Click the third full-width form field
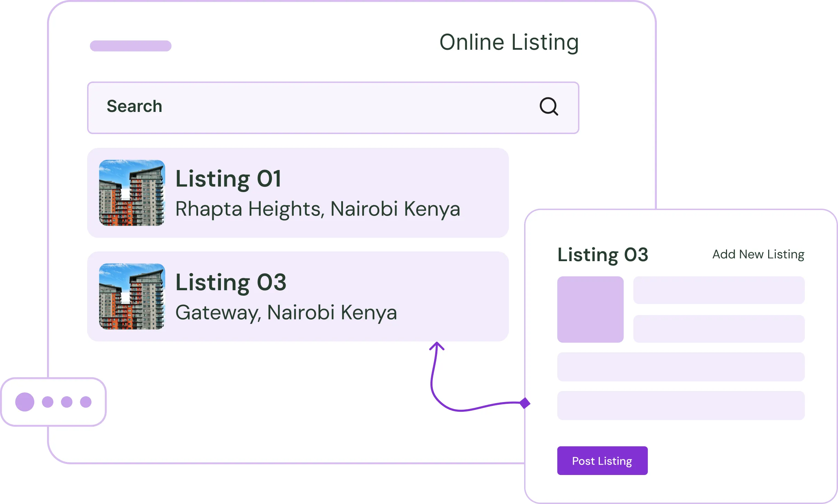This screenshot has width=838, height=504. 681,367
